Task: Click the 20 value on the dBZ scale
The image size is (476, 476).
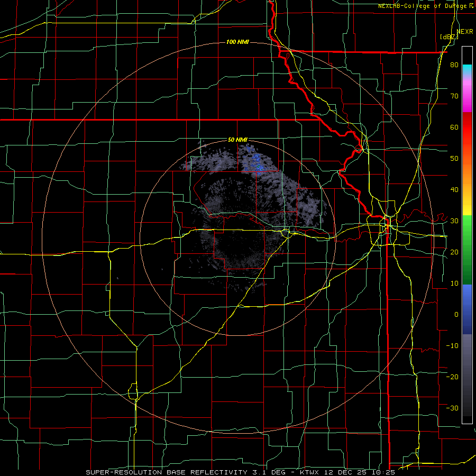Action: pyautogui.click(x=454, y=252)
